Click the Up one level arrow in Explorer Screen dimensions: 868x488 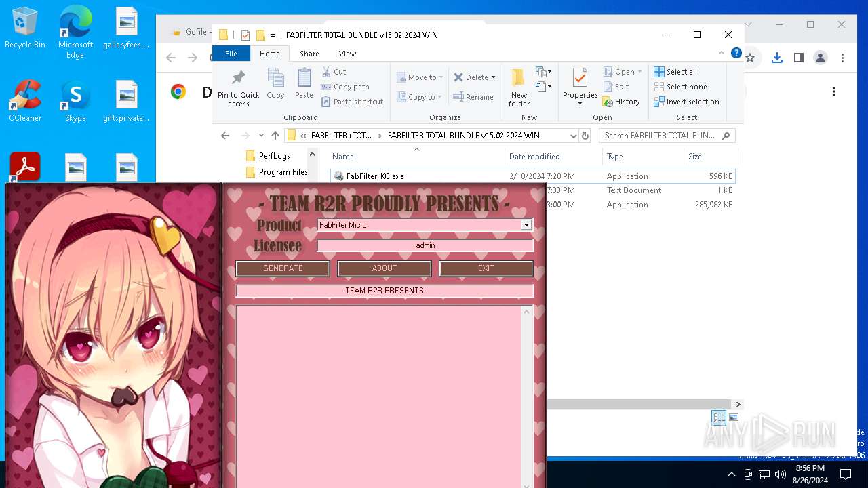[275, 136]
